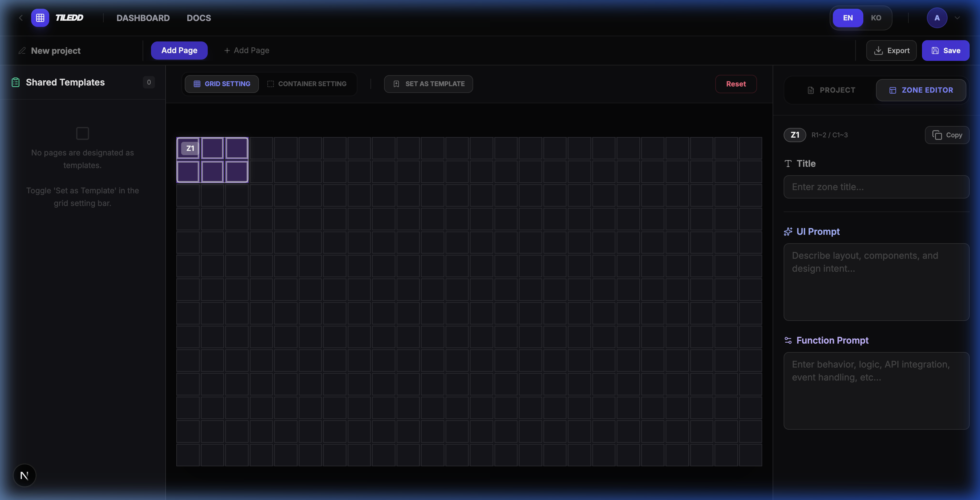Image resolution: width=980 pixels, height=500 pixels.
Task: Click the TILEDD grid logo icon
Action: [x=40, y=17]
